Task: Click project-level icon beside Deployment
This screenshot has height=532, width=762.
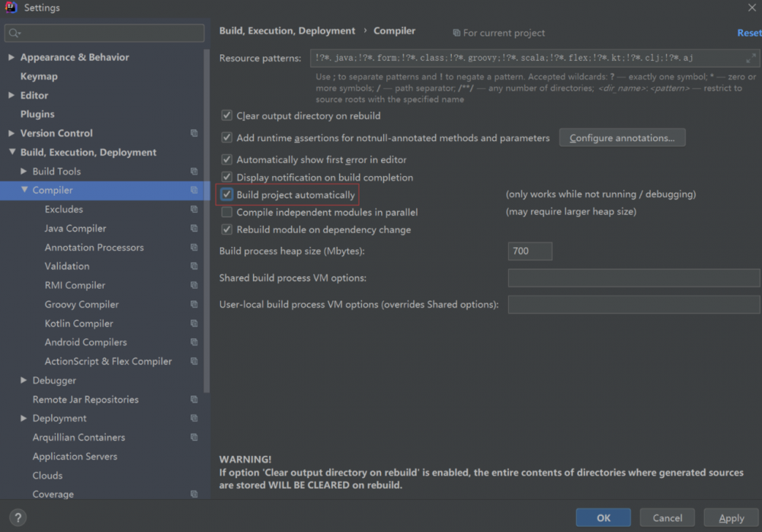Action: click(194, 418)
